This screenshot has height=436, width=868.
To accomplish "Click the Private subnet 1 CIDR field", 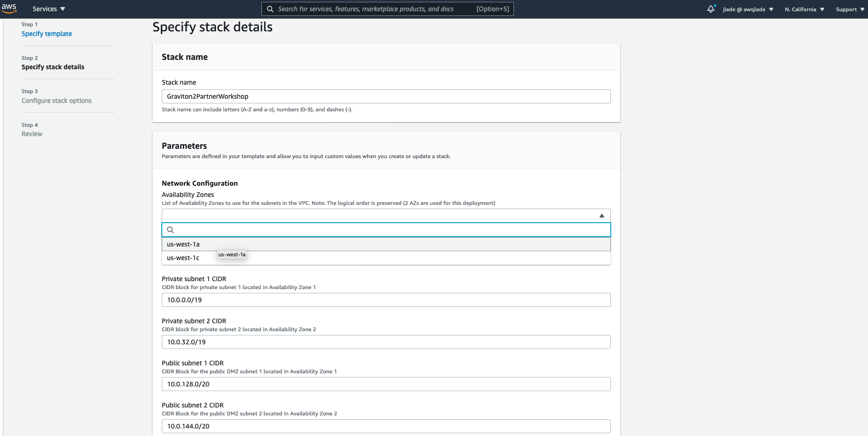I will point(386,300).
